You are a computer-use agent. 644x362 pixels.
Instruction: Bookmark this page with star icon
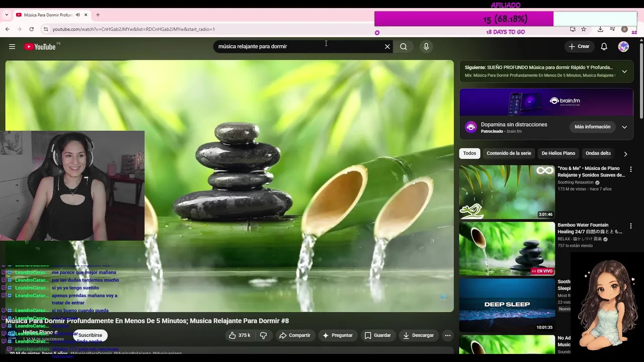[584, 29]
